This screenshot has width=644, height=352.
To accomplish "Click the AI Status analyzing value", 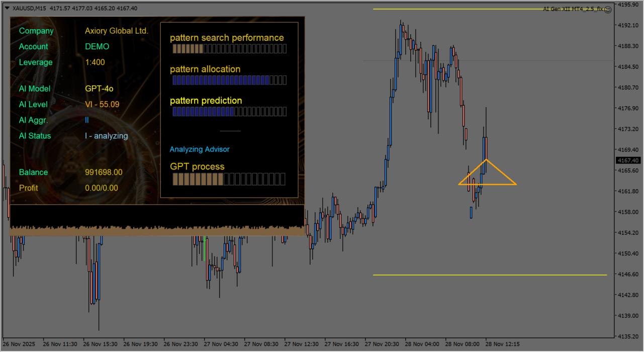I will pos(106,136).
